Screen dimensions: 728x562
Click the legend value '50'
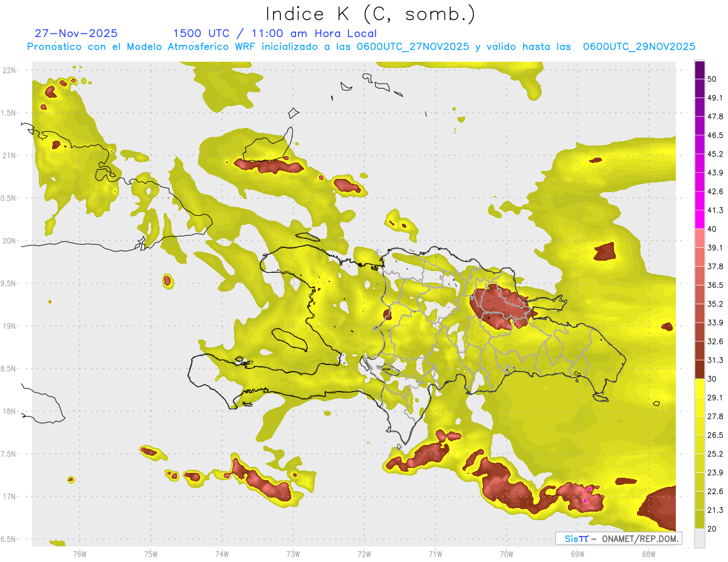tap(712, 79)
